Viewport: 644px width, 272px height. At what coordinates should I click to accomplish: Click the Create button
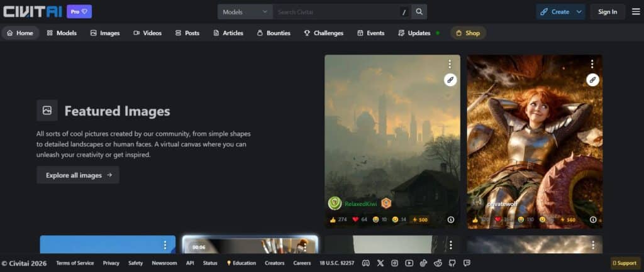click(x=555, y=12)
